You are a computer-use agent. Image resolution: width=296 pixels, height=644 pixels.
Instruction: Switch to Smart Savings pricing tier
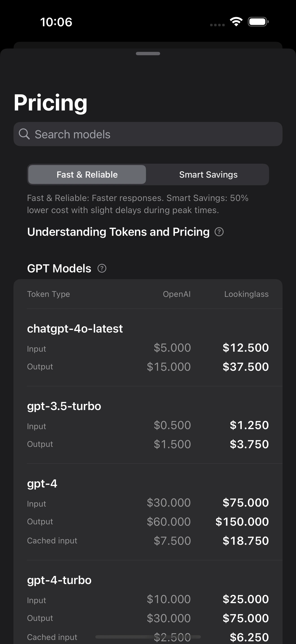pyautogui.click(x=208, y=174)
